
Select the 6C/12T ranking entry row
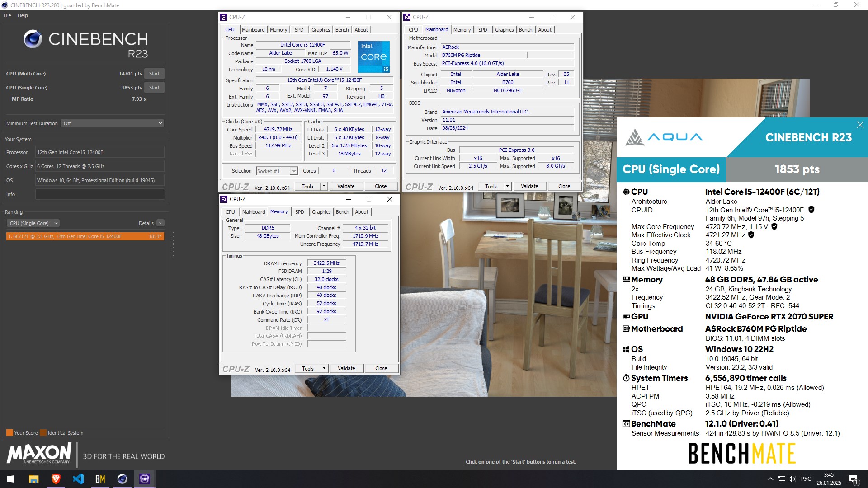[85, 236]
